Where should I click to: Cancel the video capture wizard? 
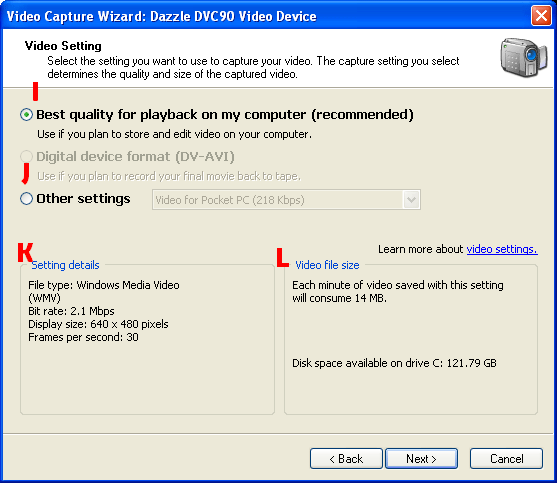click(x=506, y=458)
